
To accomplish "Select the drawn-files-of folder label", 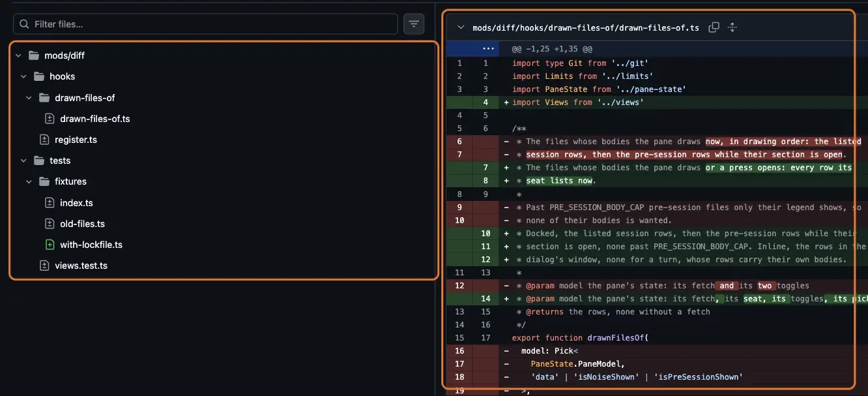I will [85, 98].
